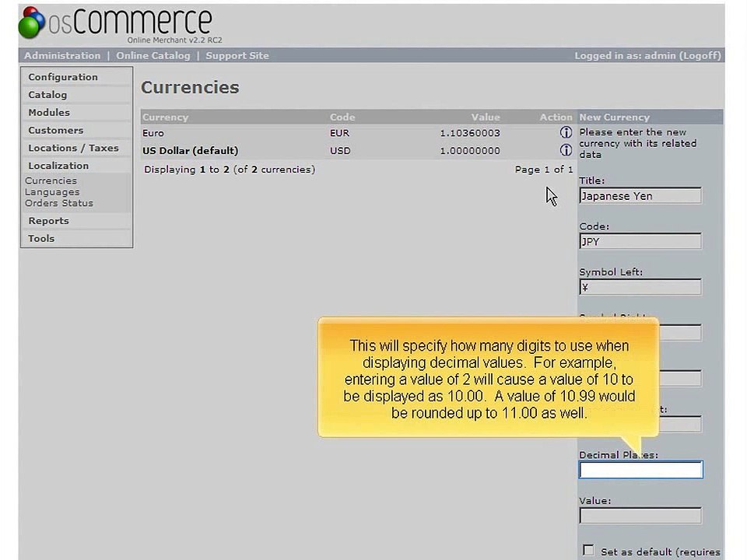Tick the Set as default checkbox
Screen dimensions: 747x560
(x=588, y=550)
